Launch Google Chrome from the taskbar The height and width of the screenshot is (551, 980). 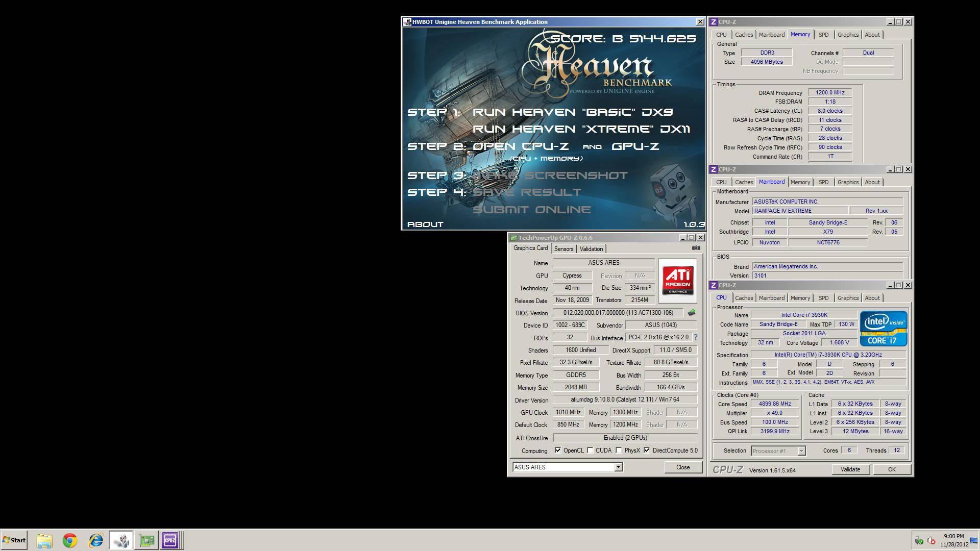70,540
